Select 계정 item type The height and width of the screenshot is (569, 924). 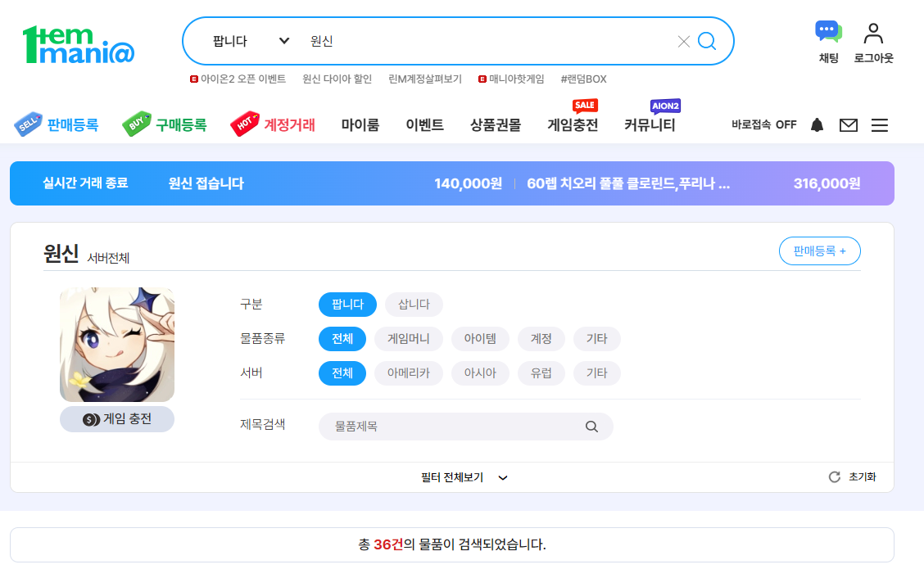point(541,339)
